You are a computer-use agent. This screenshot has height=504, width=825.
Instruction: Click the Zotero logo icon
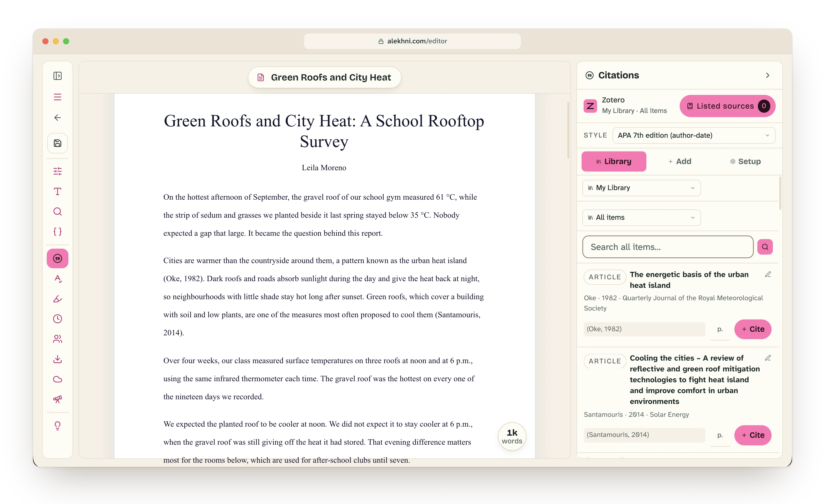pyautogui.click(x=590, y=106)
